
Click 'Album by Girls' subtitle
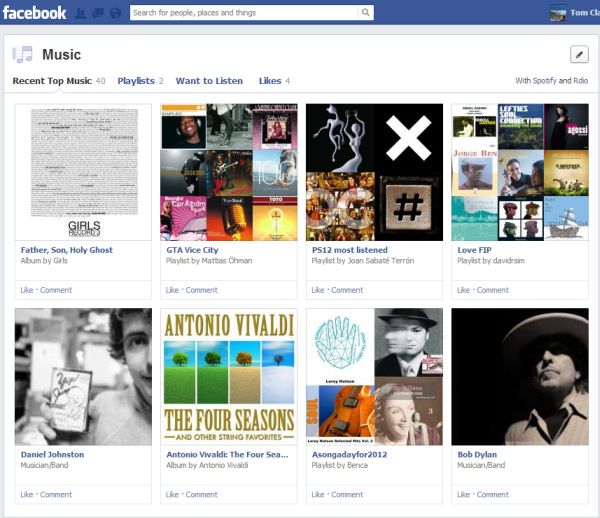pos(44,261)
